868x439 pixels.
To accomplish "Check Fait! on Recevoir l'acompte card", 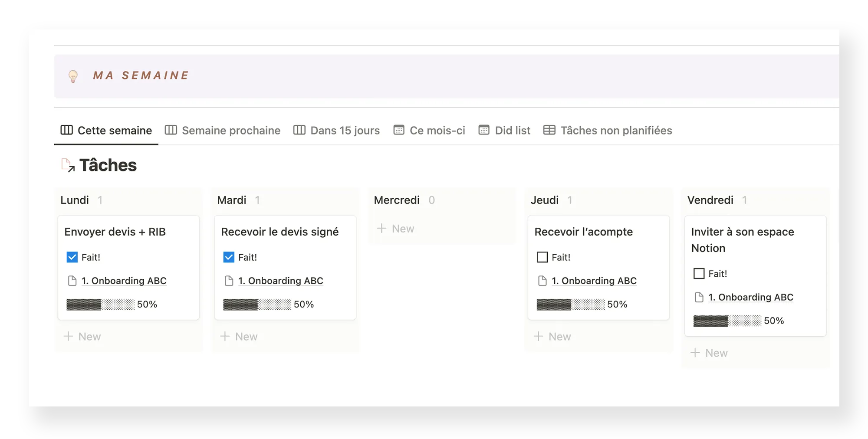I will point(542,257).
